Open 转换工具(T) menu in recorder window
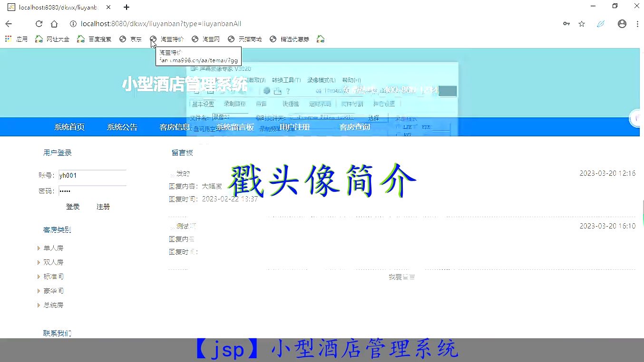644x362 pixels. pos(286,80)
